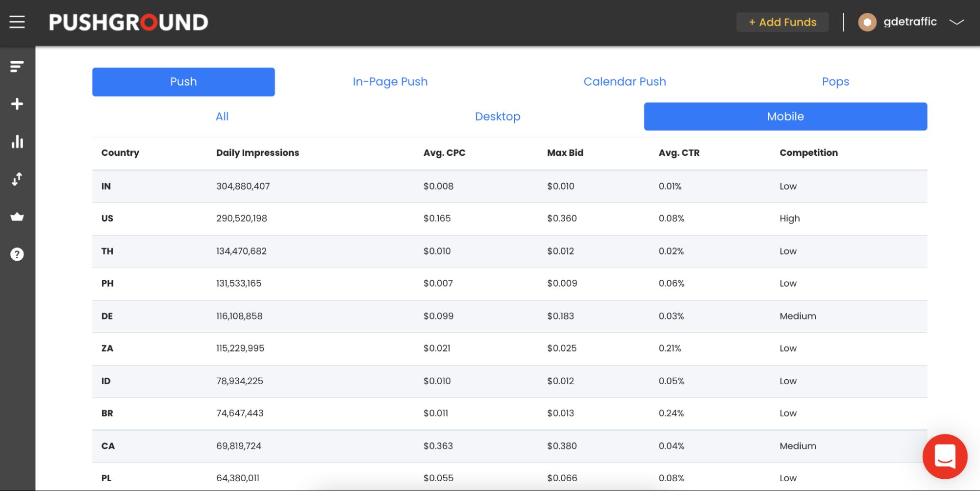Open the live chat bubble
Screen dimensions: 980x491
pyautogui.click(x=945, y=457)
